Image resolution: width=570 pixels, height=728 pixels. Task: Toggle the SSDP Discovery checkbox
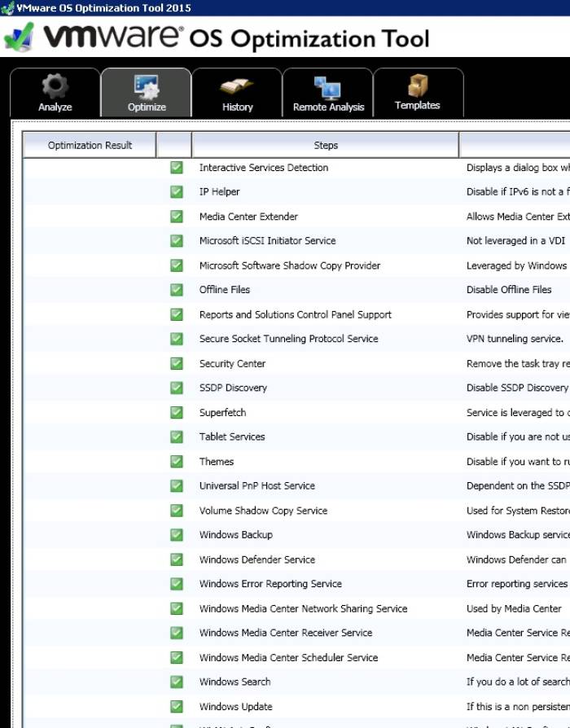point(177,388)
